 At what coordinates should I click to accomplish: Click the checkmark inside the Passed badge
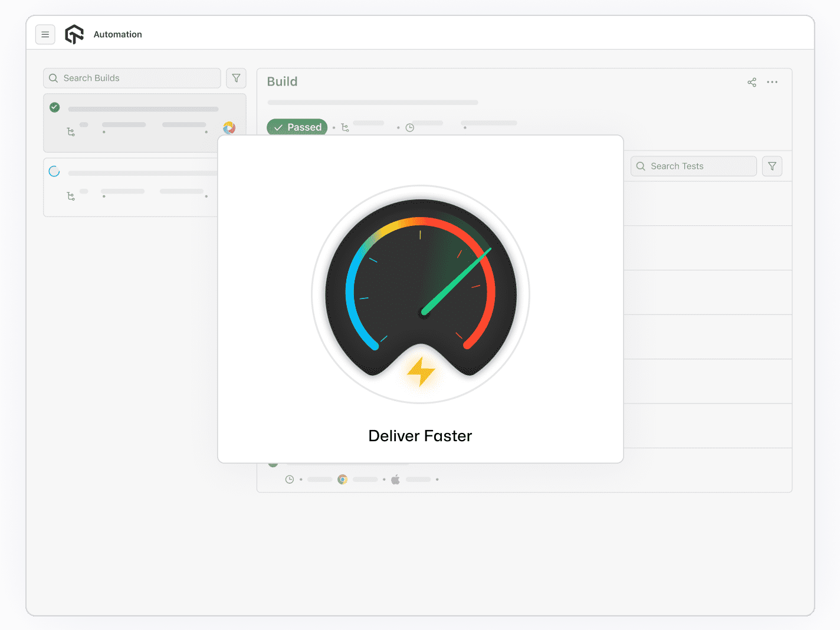pyautogui.click(x=278, y=127)
